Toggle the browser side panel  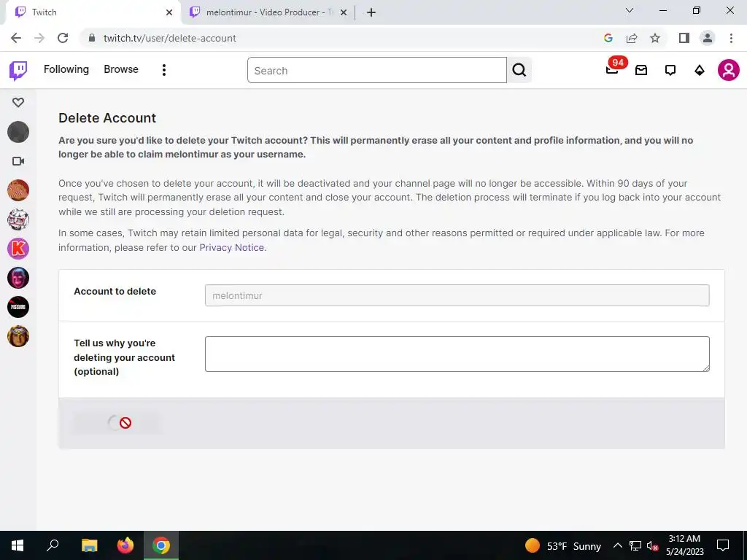(x=684, y=38)
